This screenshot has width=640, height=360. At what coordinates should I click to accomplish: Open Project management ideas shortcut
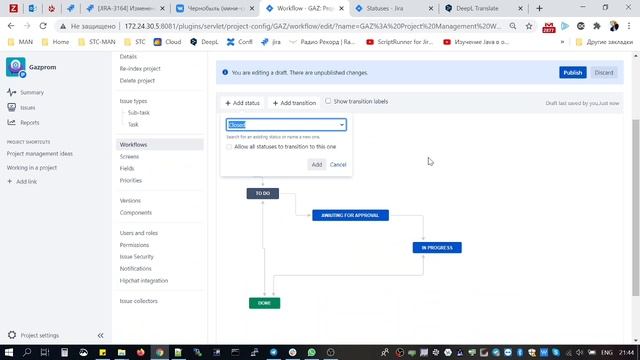pos(40,153)
